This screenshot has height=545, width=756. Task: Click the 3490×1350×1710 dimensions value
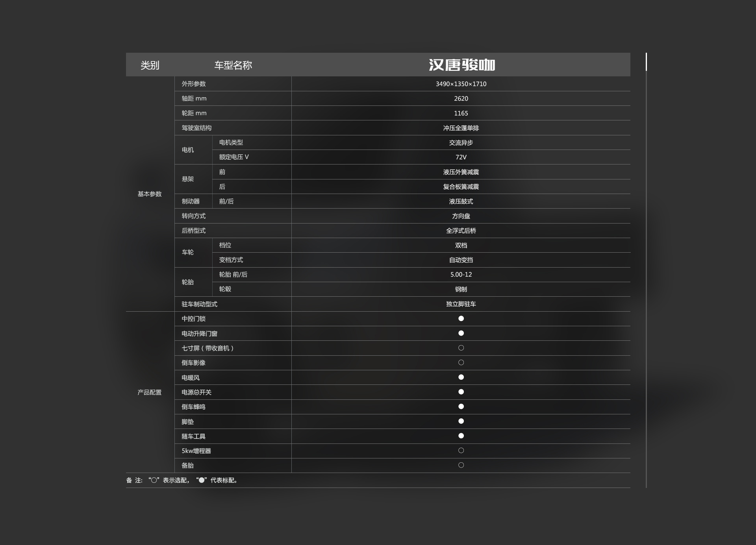pos(461,84)
